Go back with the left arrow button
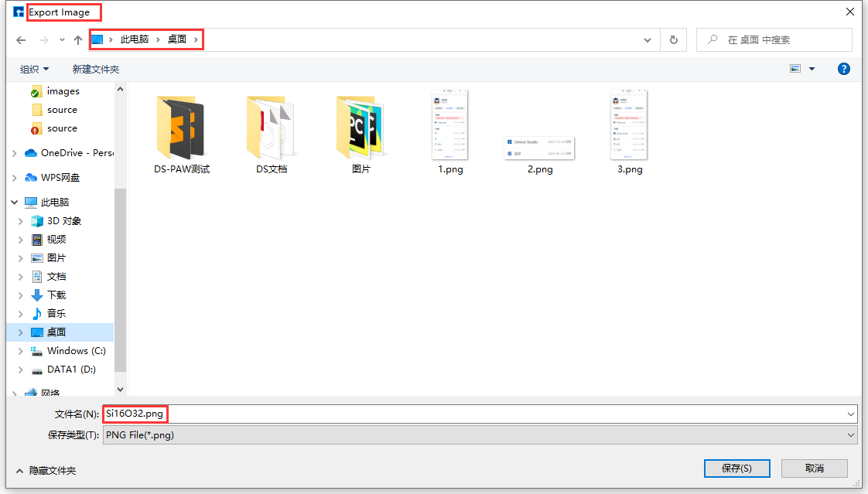The height and width of the screenshot is (494, 868). [x=21, y=40]
